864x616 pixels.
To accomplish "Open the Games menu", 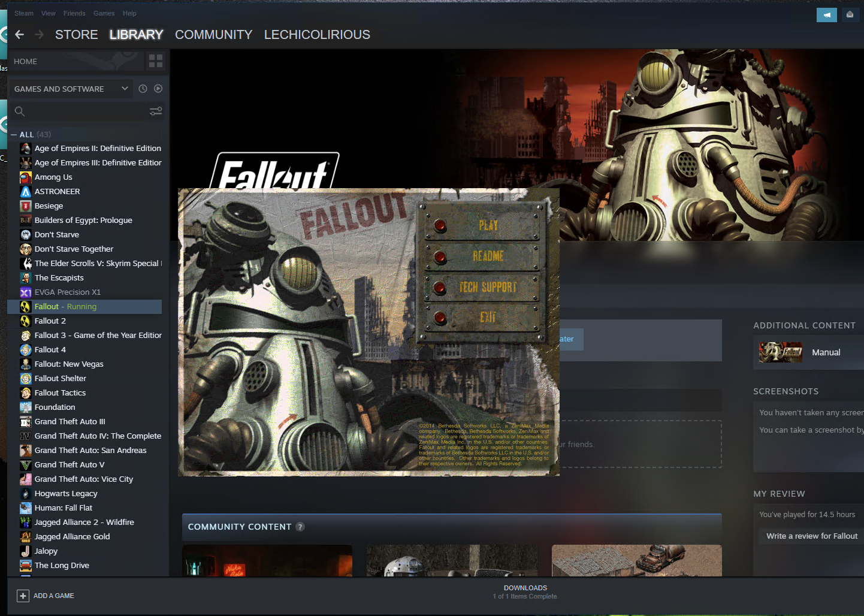I will point(104,13).
